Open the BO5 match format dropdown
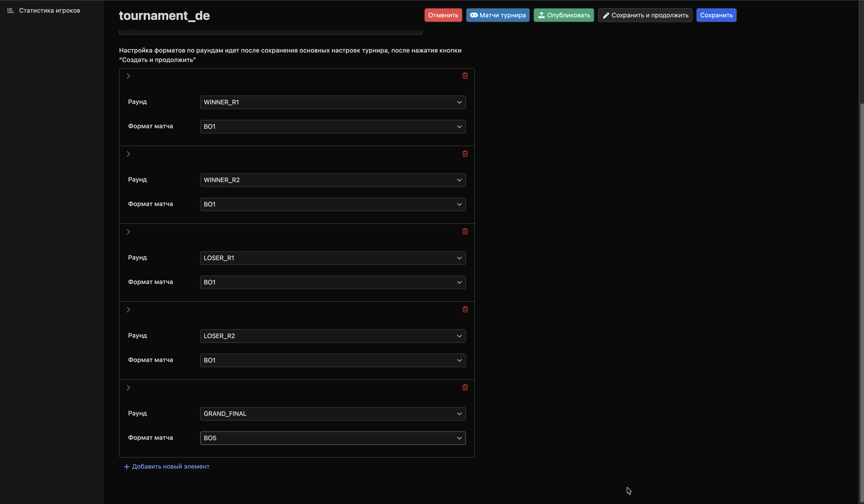The width and height of the screenshot is (864, 504). click(333, 438)
